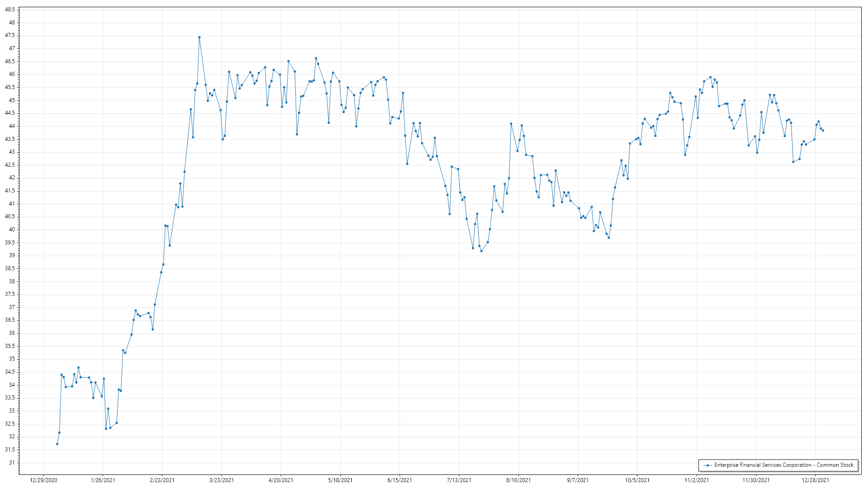868x488 pixels.
Task: Select the 6/15/2021 x-axis date label
Action: 400,480
